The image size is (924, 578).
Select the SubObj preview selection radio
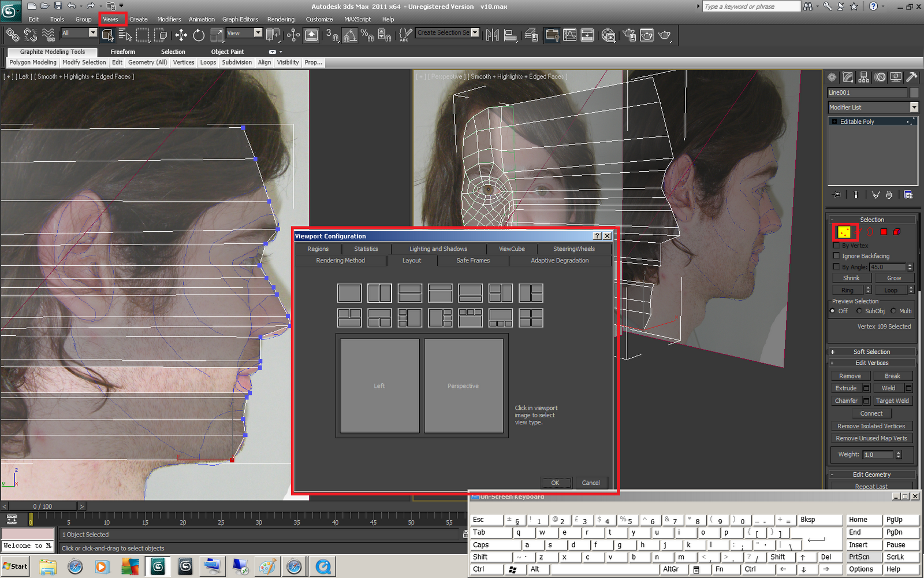859,311
